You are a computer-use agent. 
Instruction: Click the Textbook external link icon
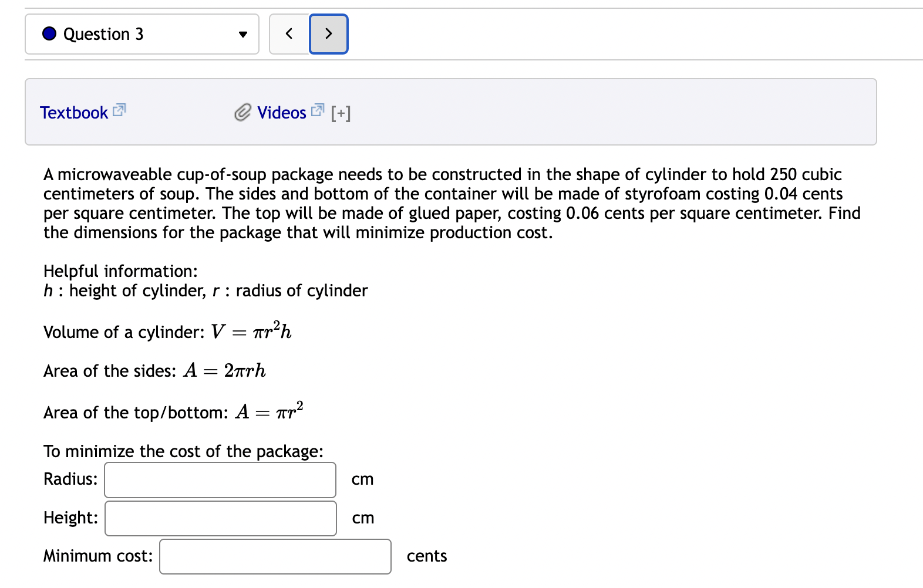119,110
